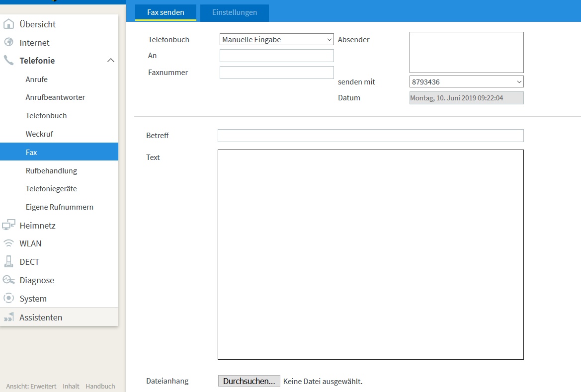Click the WLAN wifi signal icon
Viewport: 581px width, 392px height.
pos(8,243)
